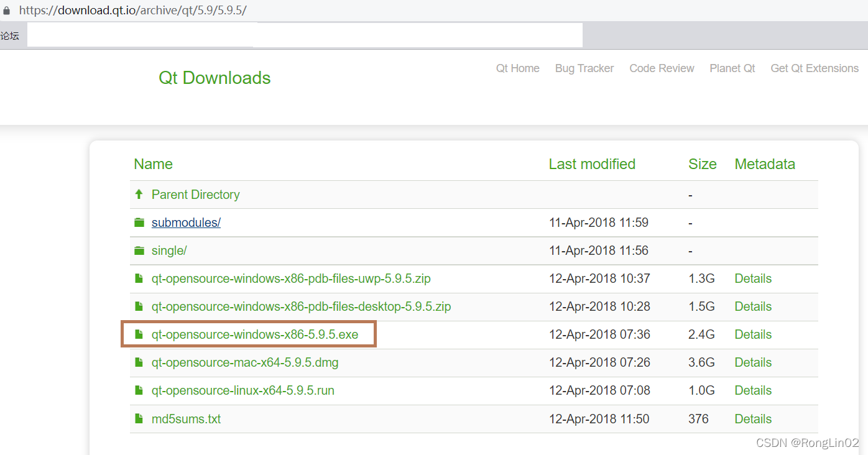Click date 12-Apr-2018 07:36

[x=599, y=334]
